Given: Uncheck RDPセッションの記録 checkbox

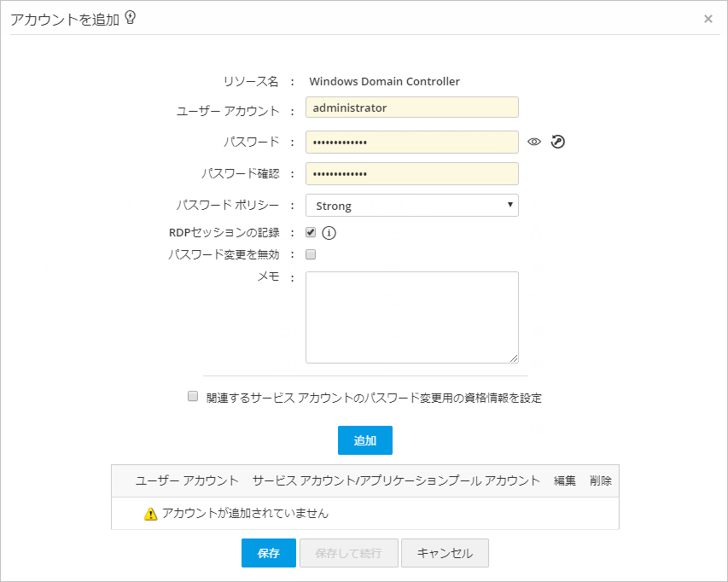Looking at the screenshot, I should [x=311, y=232].
